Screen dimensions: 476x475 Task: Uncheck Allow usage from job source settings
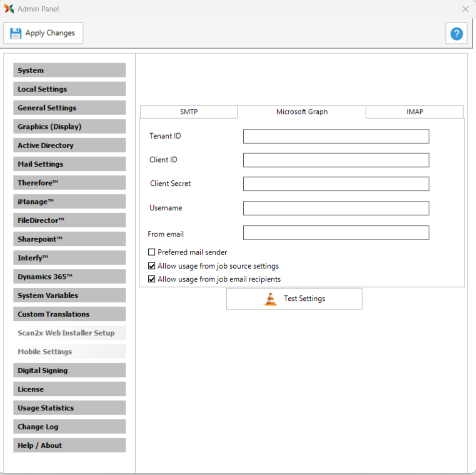tap(152, 266)
